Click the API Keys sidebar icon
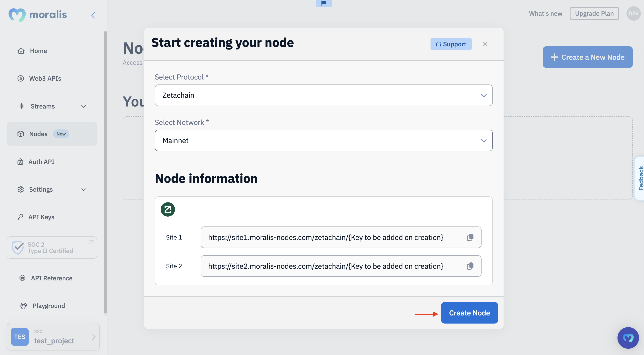The height and width of the screenshot is (355, 644). click(20, 217)
